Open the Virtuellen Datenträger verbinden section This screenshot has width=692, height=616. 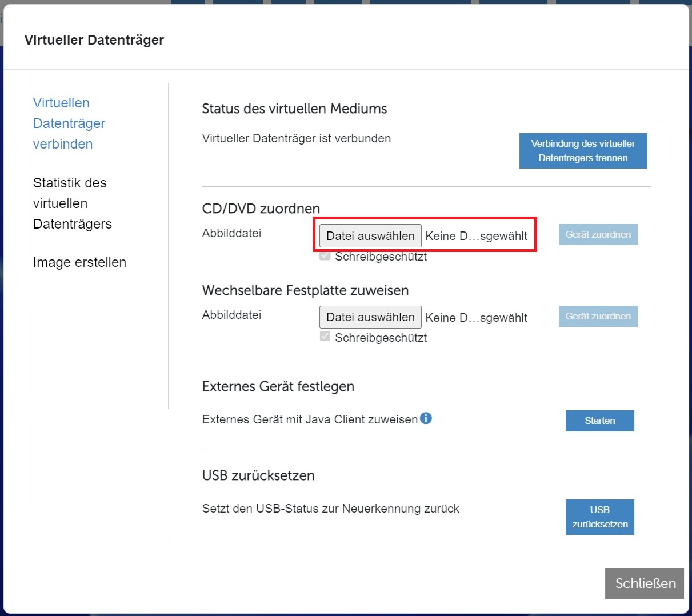coord(69,123)
